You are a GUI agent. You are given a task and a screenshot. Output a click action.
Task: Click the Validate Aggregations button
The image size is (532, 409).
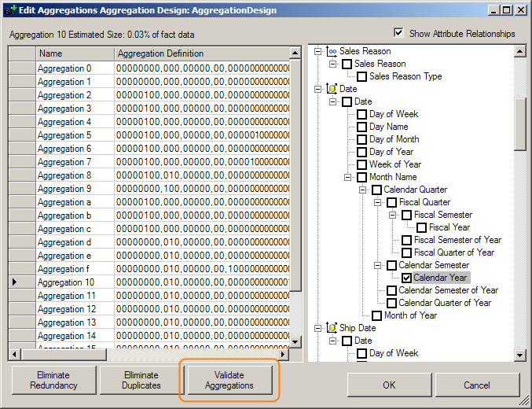click(229, 380)
